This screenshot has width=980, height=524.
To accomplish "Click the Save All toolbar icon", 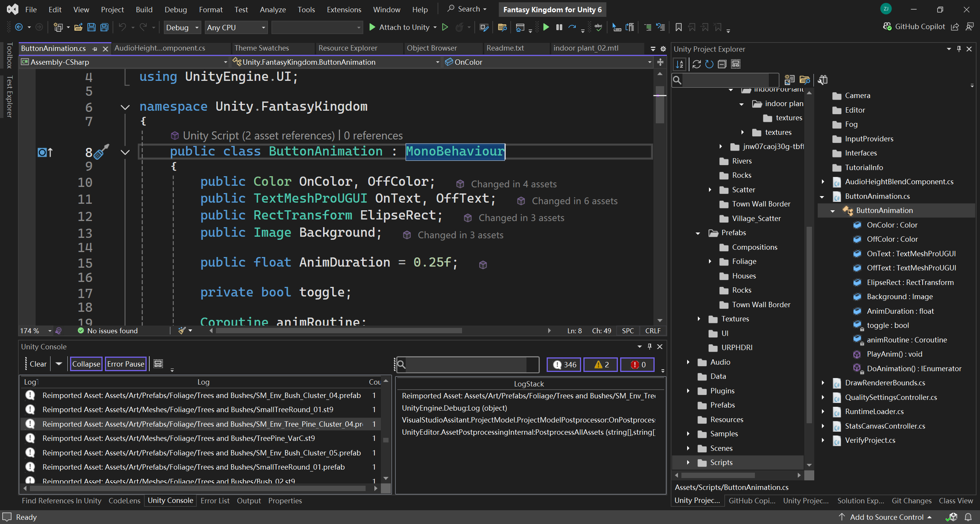I will click(x=104, y=27).
